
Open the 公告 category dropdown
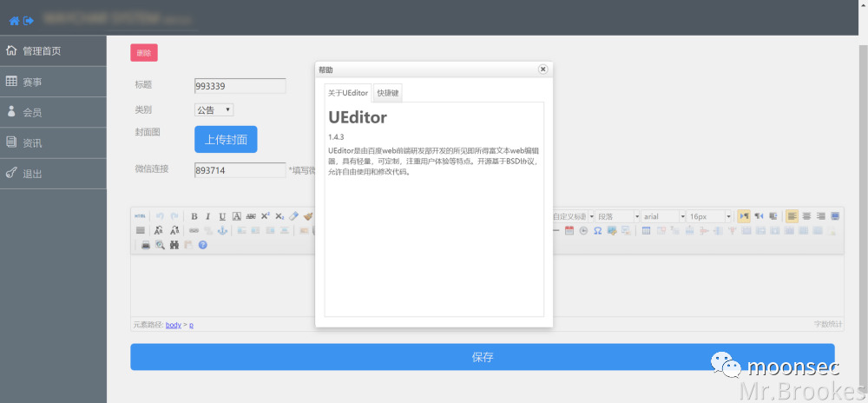[214, 109]
